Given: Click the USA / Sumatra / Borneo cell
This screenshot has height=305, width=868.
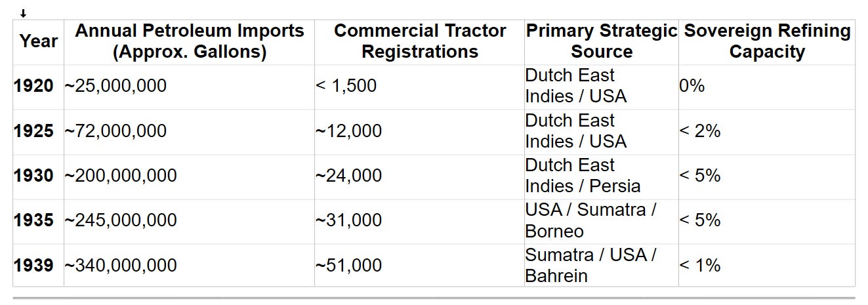Looking at the screenshot, I should 602,220.
